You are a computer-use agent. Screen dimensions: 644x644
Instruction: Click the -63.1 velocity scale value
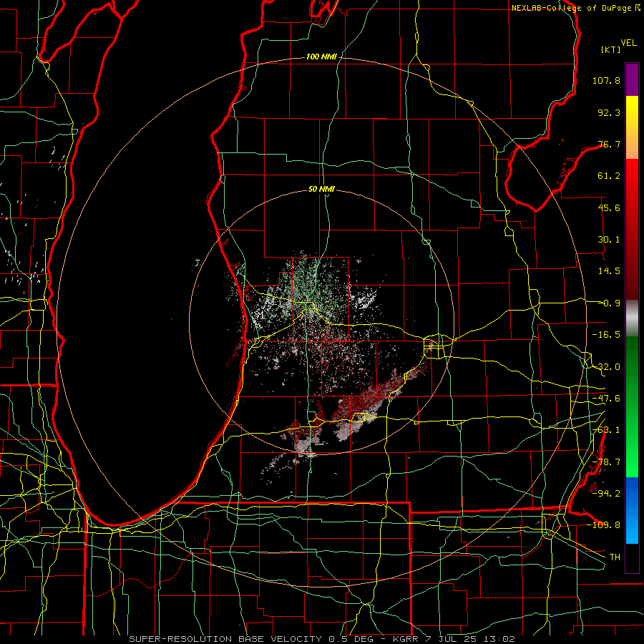coord(606,430)
